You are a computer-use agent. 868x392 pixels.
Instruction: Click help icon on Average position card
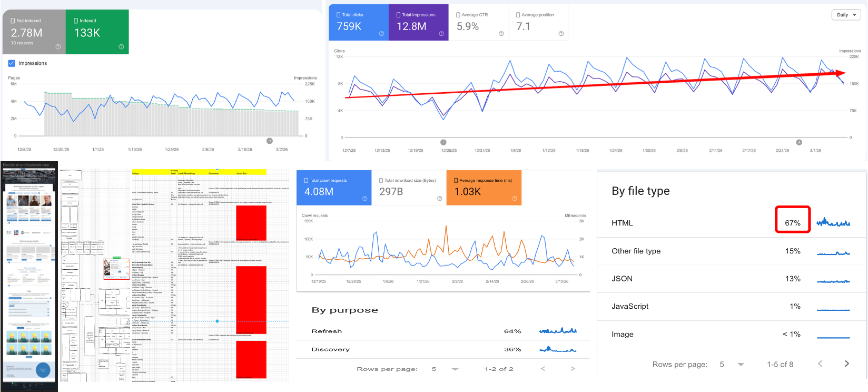coord(561,34)
